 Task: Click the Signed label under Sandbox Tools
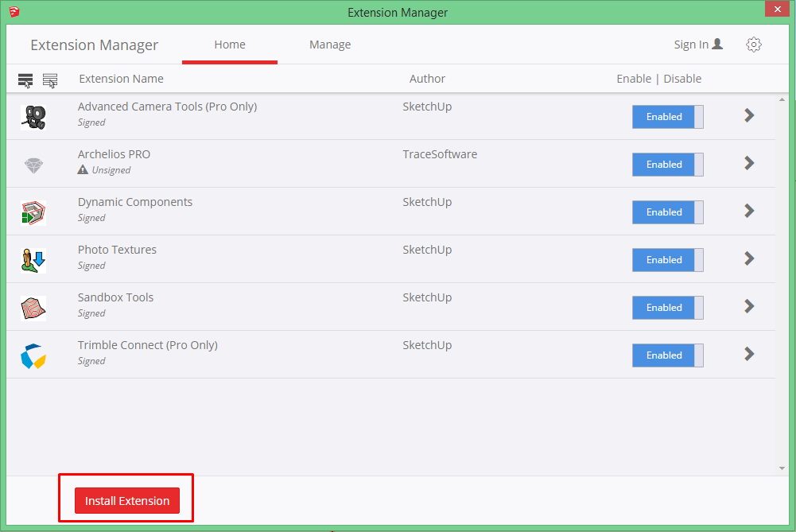[x=91, y=313]
